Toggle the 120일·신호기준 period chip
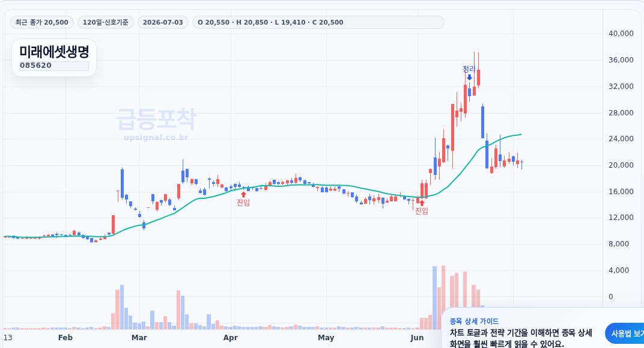The height and width of the screenshot is (348, 644). [x=106, y=22]
